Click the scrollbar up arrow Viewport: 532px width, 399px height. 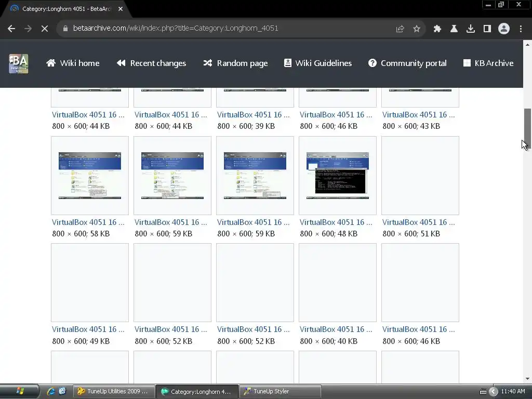(x=527, y=45)
